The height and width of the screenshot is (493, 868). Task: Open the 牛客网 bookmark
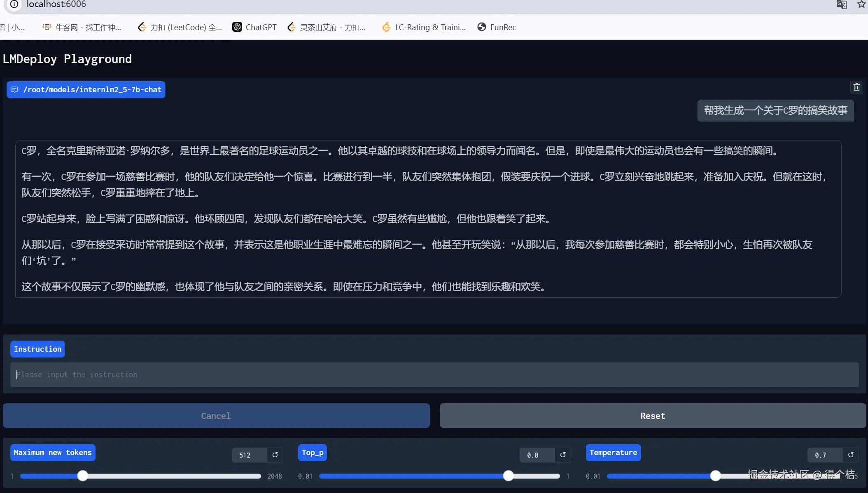[82, 27]
